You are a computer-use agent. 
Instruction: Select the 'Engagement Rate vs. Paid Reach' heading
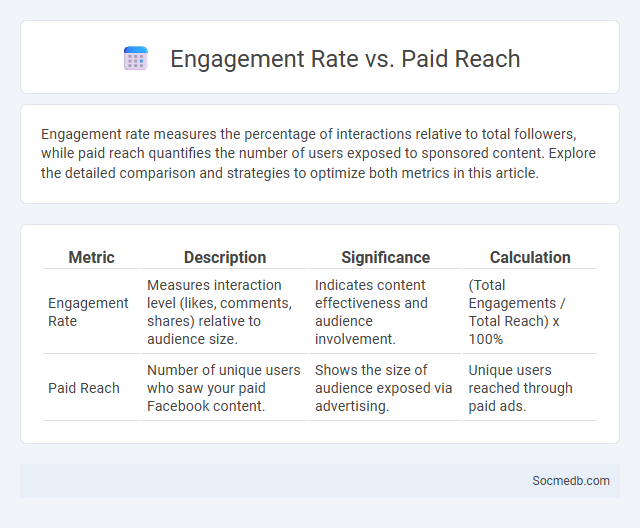point(345,59)
